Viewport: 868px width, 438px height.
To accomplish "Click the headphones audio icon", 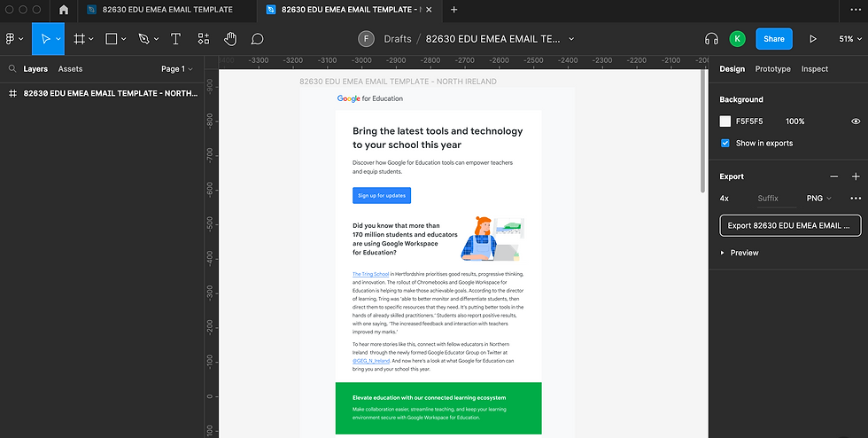I will coord(711,39).
